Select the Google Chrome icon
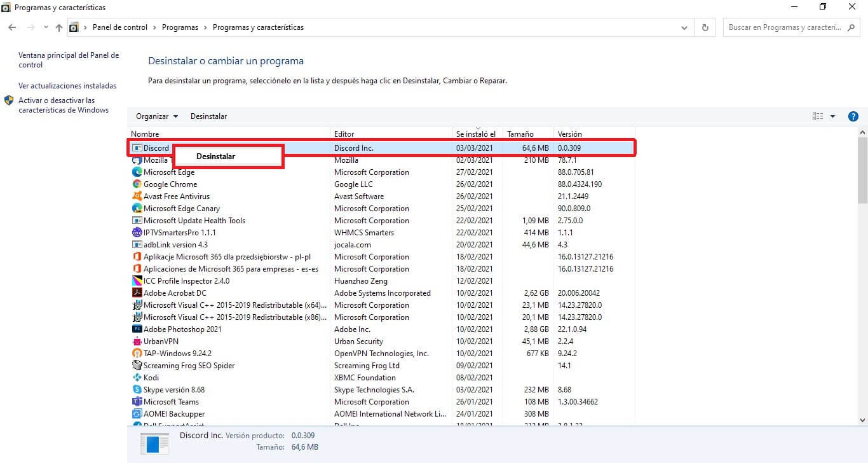Screen dimensions: 868x463 click(137, 184)
